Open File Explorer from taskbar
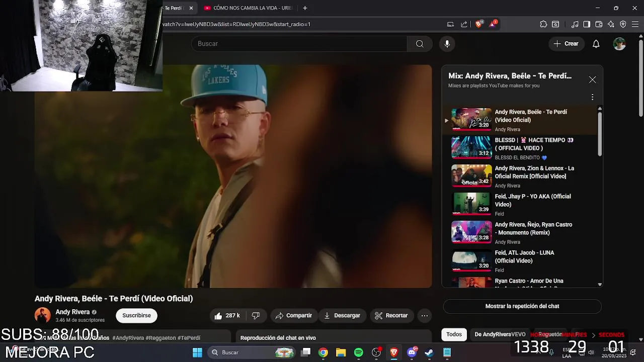The width and height of the screenshot is (644, 362). coord(341,352)
